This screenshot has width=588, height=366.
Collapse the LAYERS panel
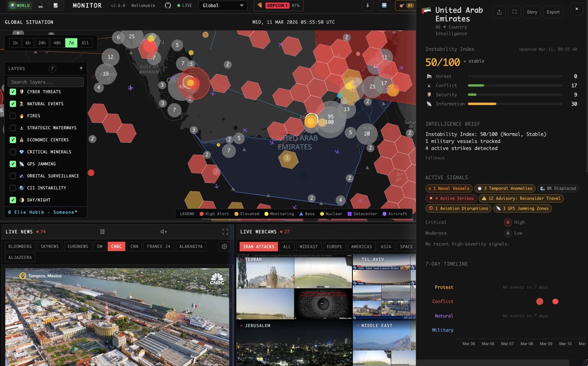point(81,68)
